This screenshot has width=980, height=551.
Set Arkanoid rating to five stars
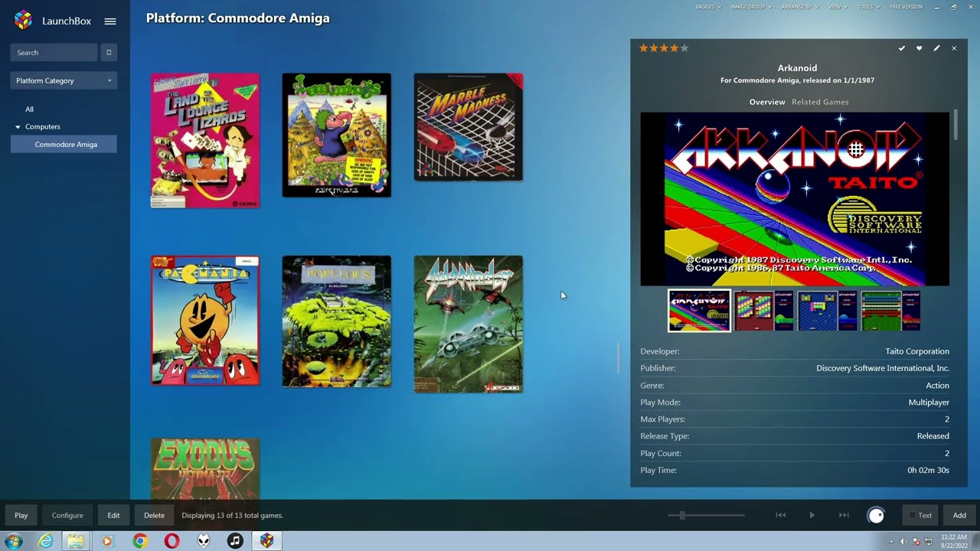pyautogui.click(x=684, y=48)
